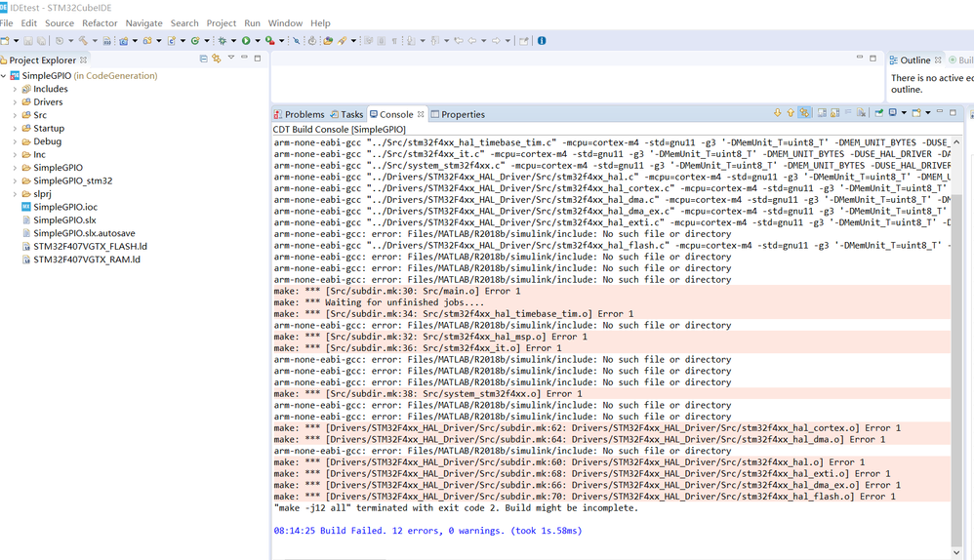The image size is (974, 560).
Task: Navigate back with left arrow icon
Action: 472,41
